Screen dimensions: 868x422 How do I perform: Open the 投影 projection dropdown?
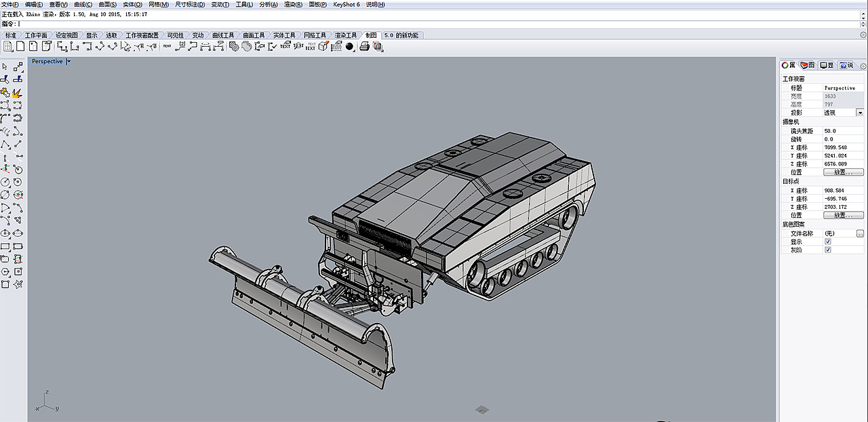click(859, 112)
